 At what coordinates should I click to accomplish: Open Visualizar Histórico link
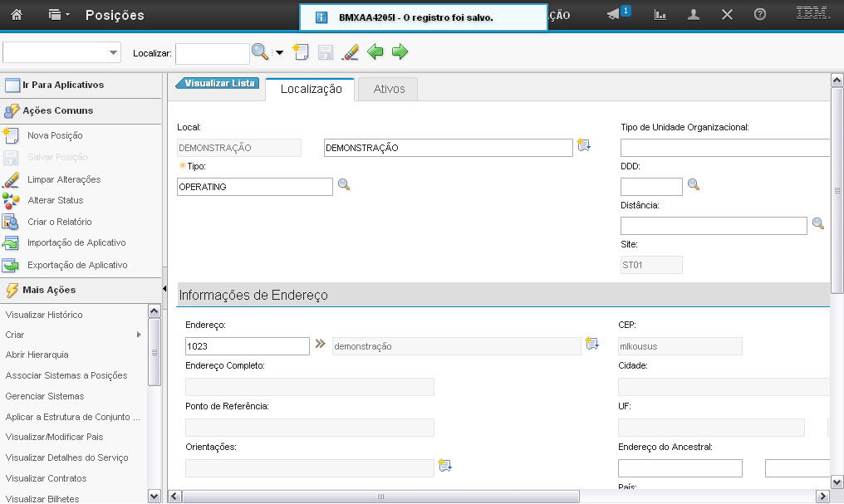(x=44, y=315)
